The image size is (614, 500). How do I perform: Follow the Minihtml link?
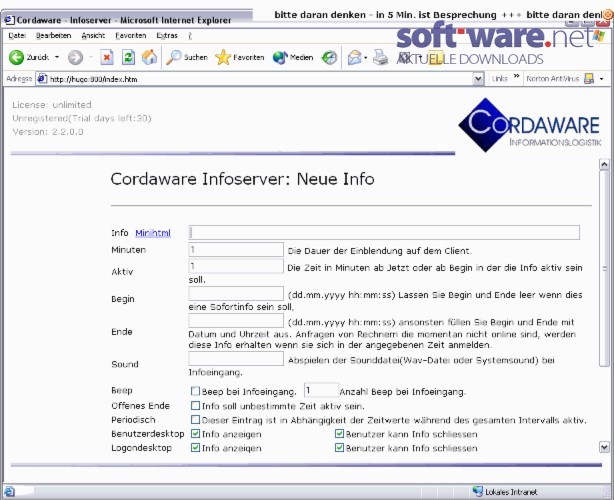pos(153,233)
